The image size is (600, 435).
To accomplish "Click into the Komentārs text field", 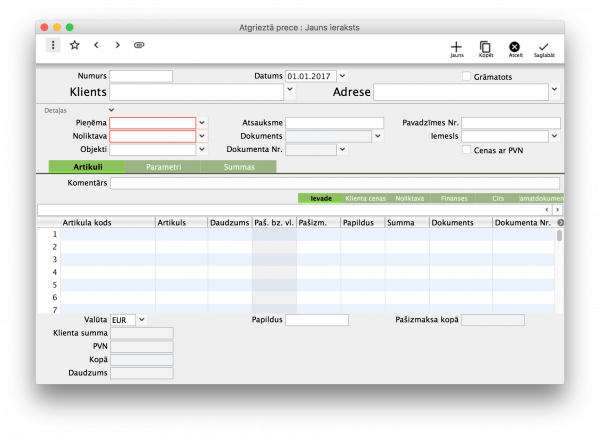I will tap(335, 183).
